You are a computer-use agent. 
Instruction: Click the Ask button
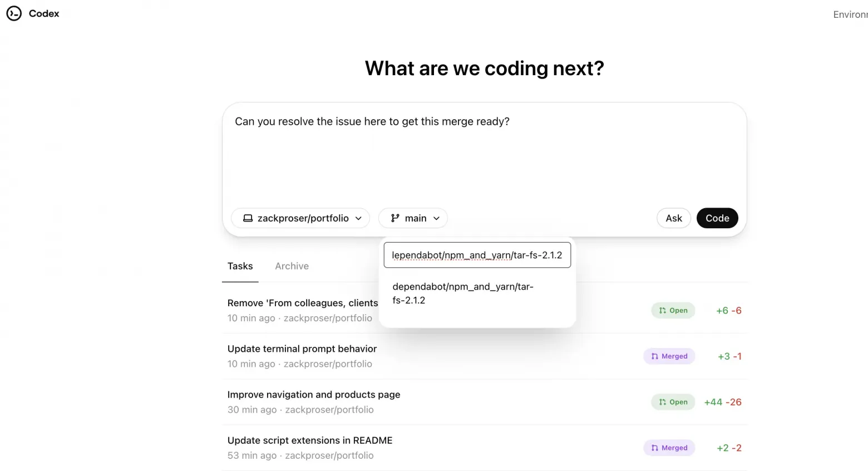[x=673, y=218]
